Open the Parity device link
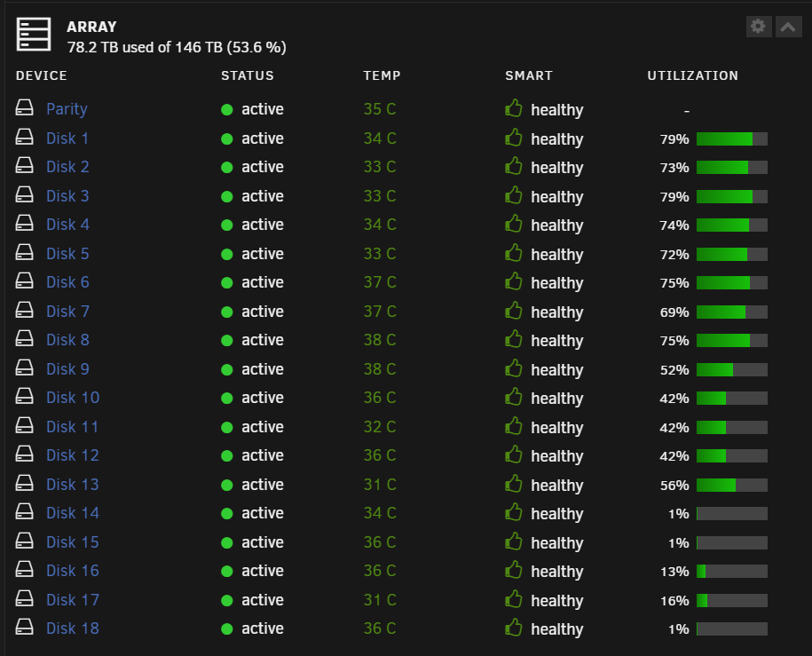The image size is (812, 656). [67, 109]
